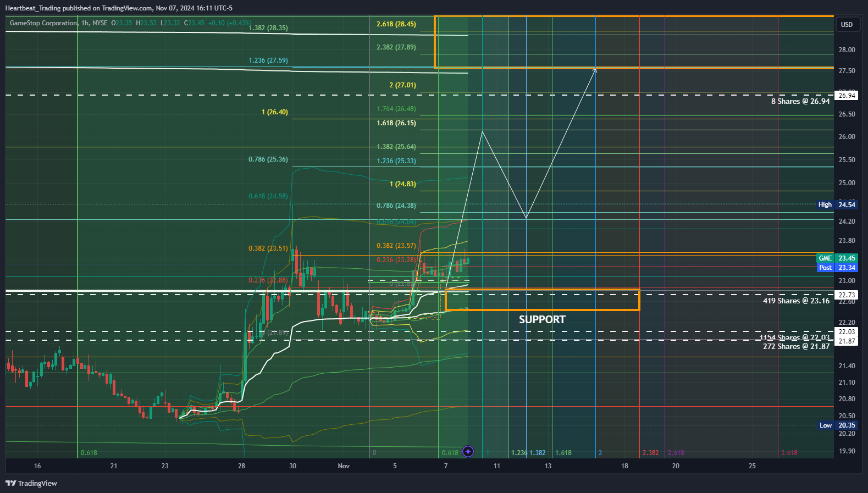
Task: Click the 26.94 price axis tag
Action: (x=847, y=96)
